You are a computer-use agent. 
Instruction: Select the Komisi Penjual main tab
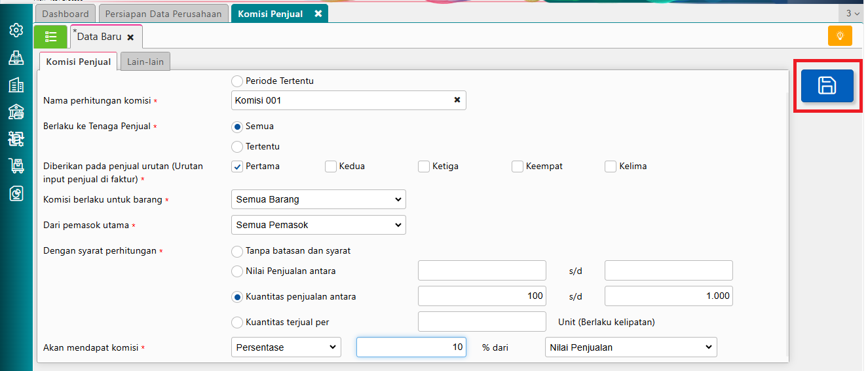(x=271, y=13)
